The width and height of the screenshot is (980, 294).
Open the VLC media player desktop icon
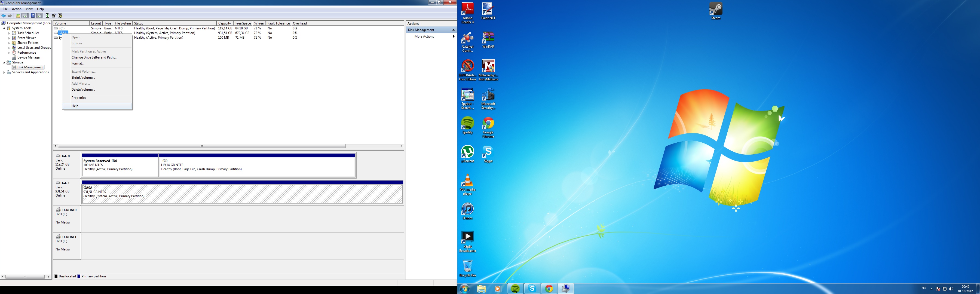[468, 185]
